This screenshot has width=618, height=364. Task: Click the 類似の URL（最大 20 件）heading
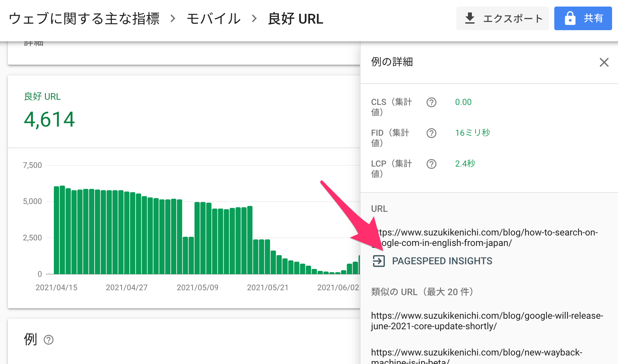tap(422, 292)
